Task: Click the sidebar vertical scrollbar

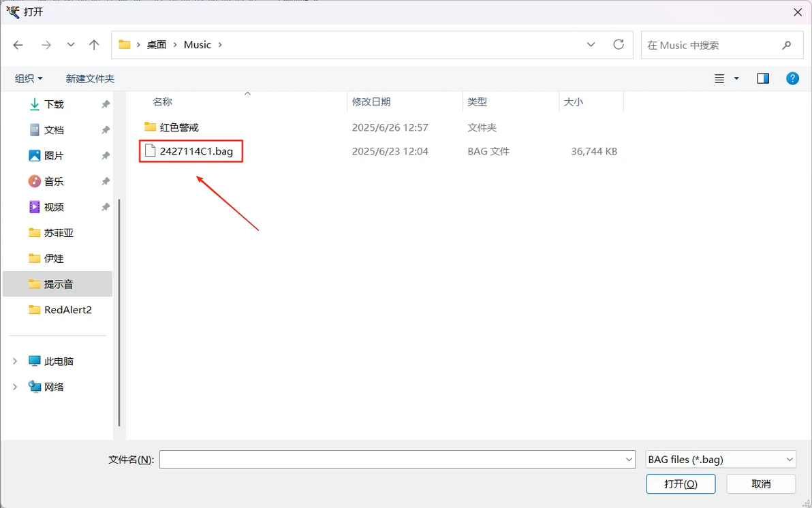Action: (119, 313)
